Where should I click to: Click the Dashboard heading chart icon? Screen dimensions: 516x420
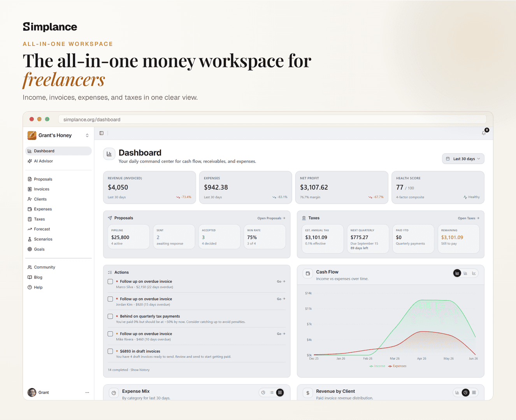(x=109, y=154)
